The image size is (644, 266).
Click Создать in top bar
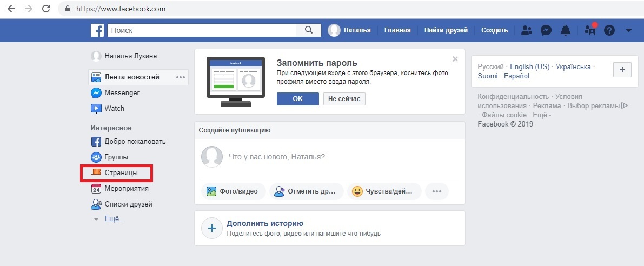click(495, 30)
